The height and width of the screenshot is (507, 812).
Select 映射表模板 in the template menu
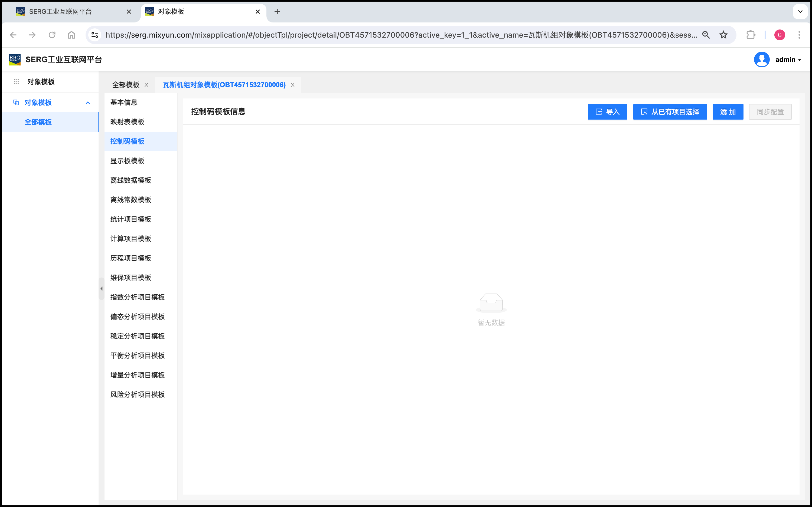pos(127,122)
